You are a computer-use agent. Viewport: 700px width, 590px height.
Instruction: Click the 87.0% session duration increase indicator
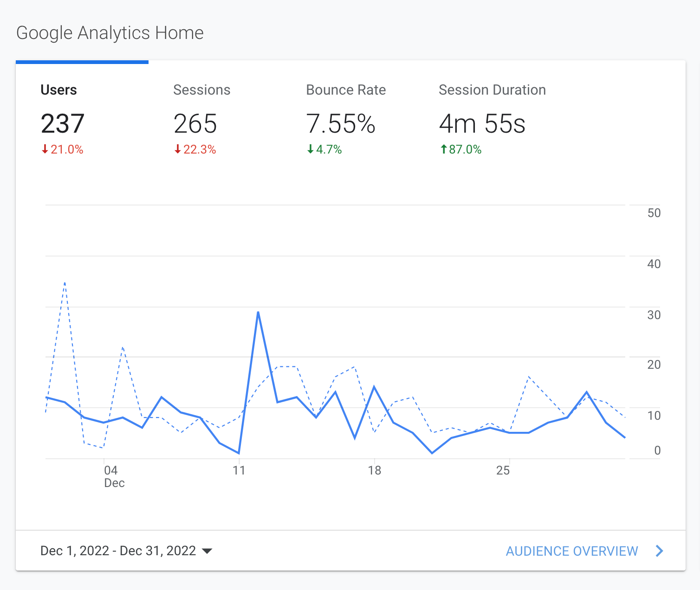point(460,149)
